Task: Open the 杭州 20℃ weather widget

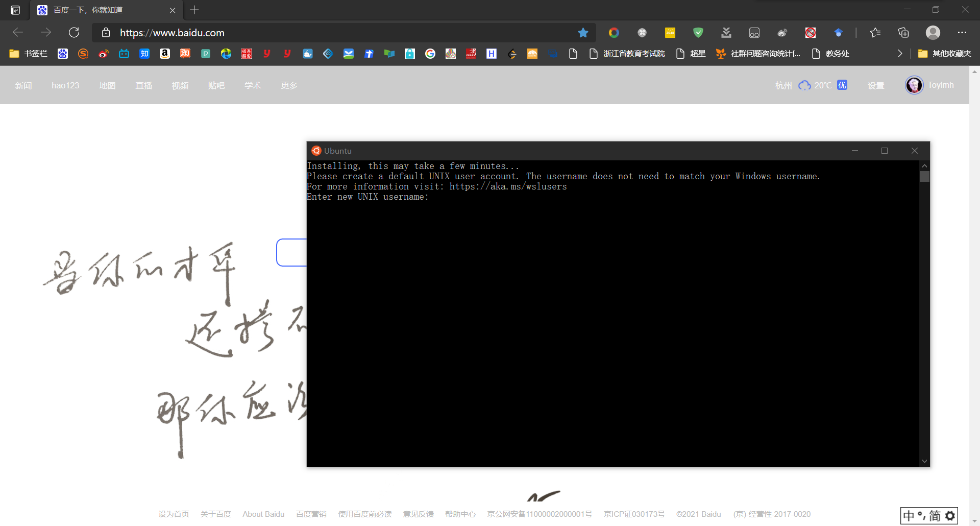Action: tap(812, 85)
